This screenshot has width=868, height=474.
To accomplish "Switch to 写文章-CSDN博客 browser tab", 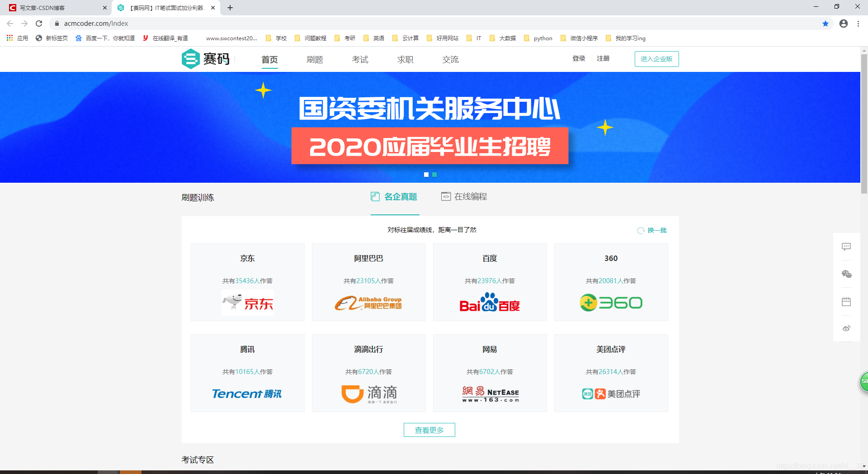I will 55,8.
